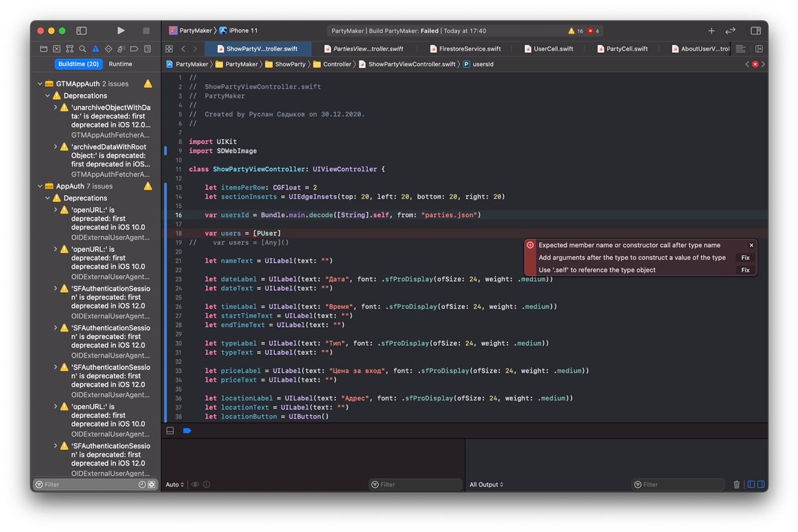Go back in editor history

pos(183,49)
